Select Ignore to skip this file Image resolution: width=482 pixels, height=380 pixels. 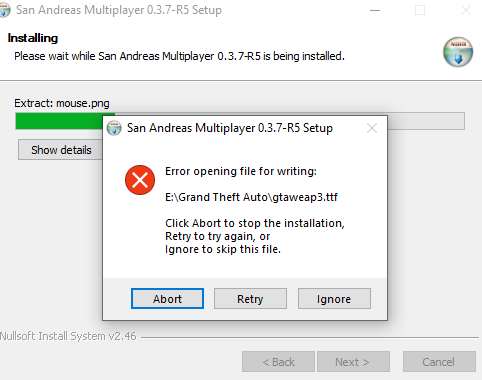pyautogui.click(x=334, y=299)
